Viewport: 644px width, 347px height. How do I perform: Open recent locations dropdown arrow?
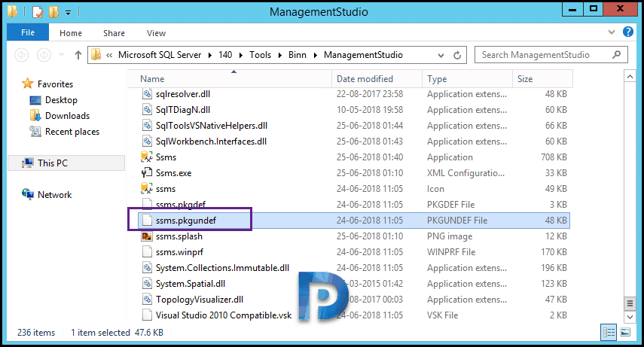coord(61,55)
